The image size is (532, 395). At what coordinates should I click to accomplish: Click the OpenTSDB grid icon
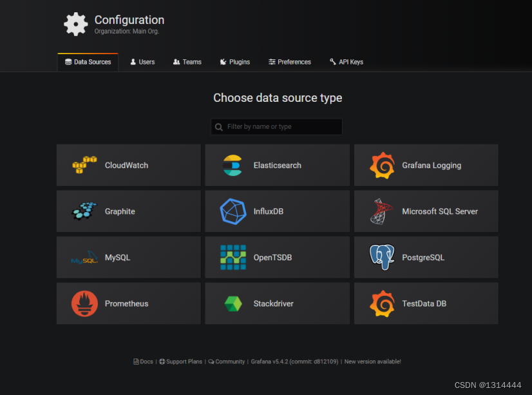click(x=233, y=258)
